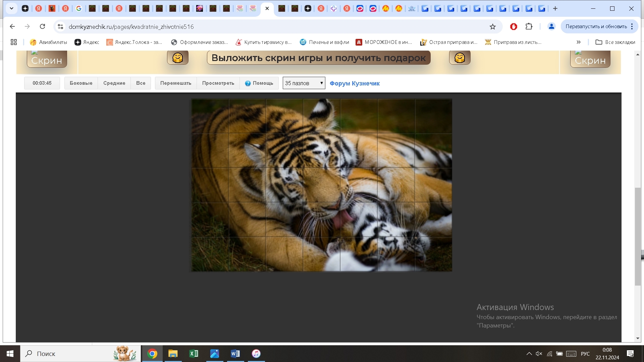Viewport: 644px width, 362px height.
Task: Open the red Opera-style extension icon
Action: coord(514,26)
